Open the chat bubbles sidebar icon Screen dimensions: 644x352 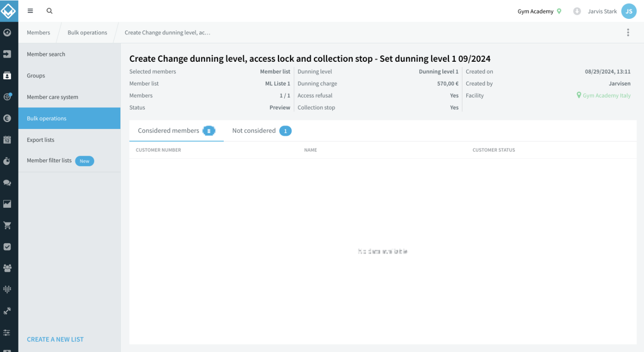click(7, 182)
